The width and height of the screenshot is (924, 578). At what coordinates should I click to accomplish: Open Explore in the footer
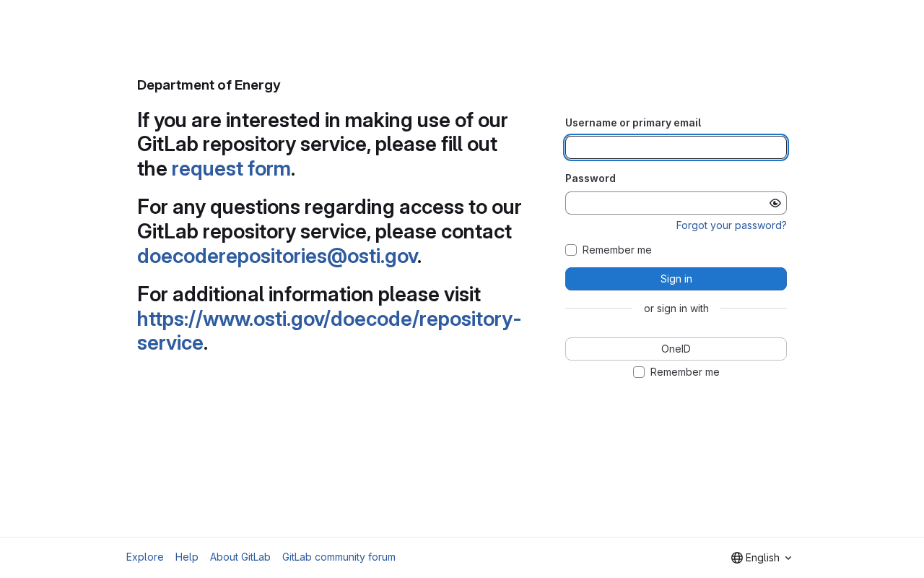pyautogui.click(x=145, y=557)
